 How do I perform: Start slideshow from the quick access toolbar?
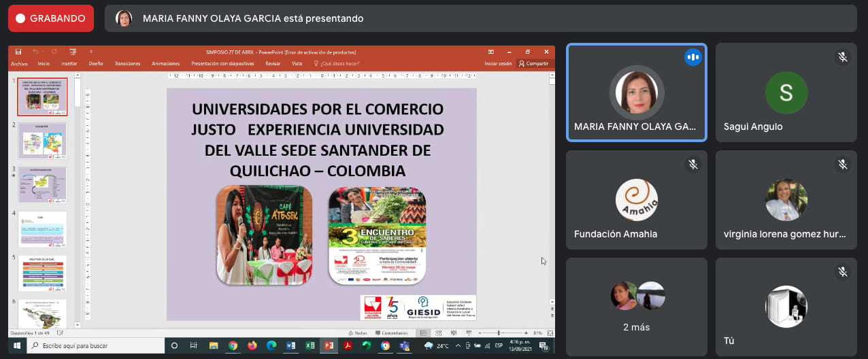pyautogui.click(x=73, y=52)
